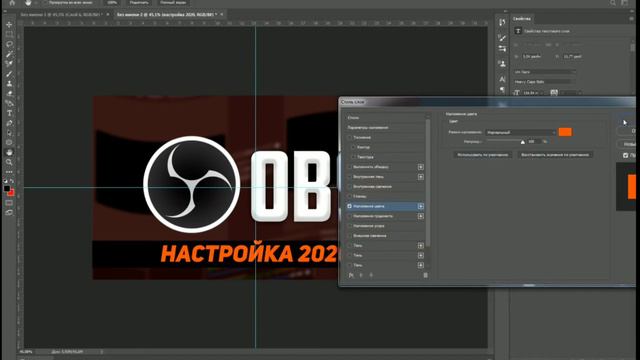The width and height of the screenshot is (640, 360).
Task: Open the status bar arrow menu
Action: click(102, 351)
